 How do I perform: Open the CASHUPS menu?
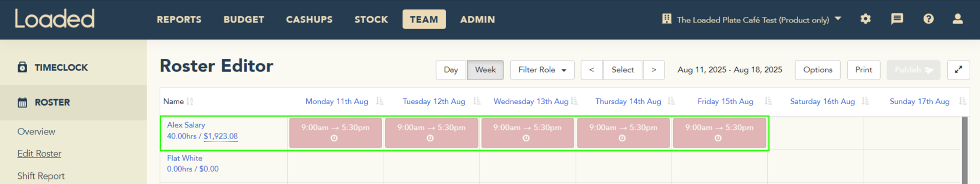pos(309,19)
